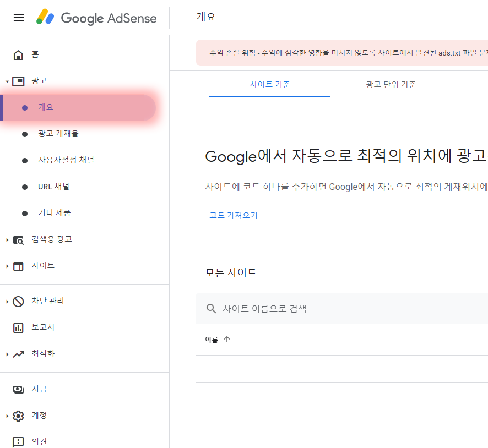This screenshot has width=488, height=448.
Task: Click the 사이트 label in the sidebar
Action: click(x=43, y=265)
